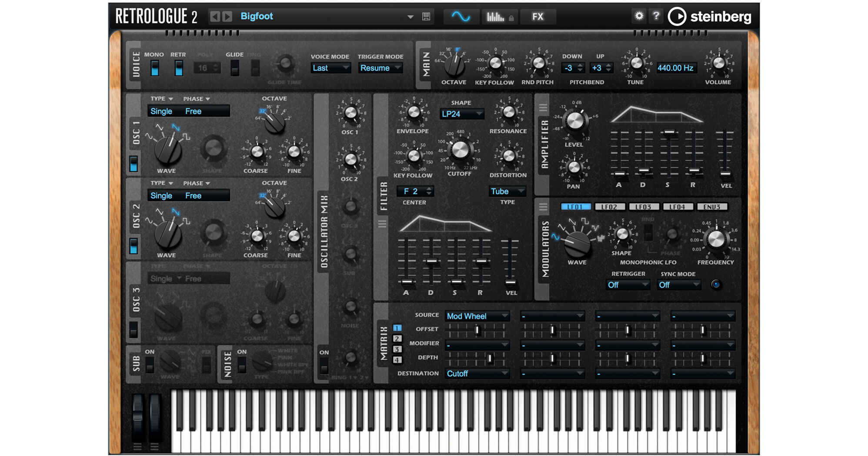The width and height of the screenshot is (868, 456).
Task: Click the filter Distortion knob
Action: (x=509, y=156)
